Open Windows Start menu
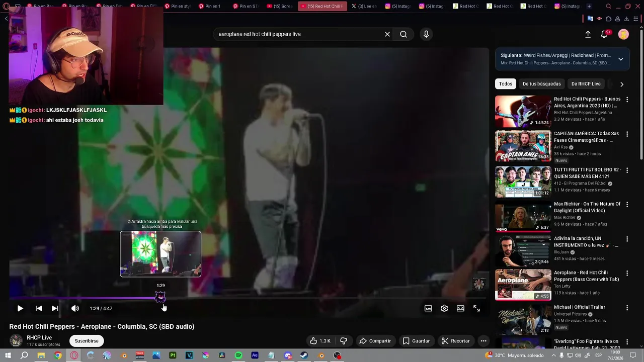This screenshot has width=644, height=362. (x=8, y=355)
